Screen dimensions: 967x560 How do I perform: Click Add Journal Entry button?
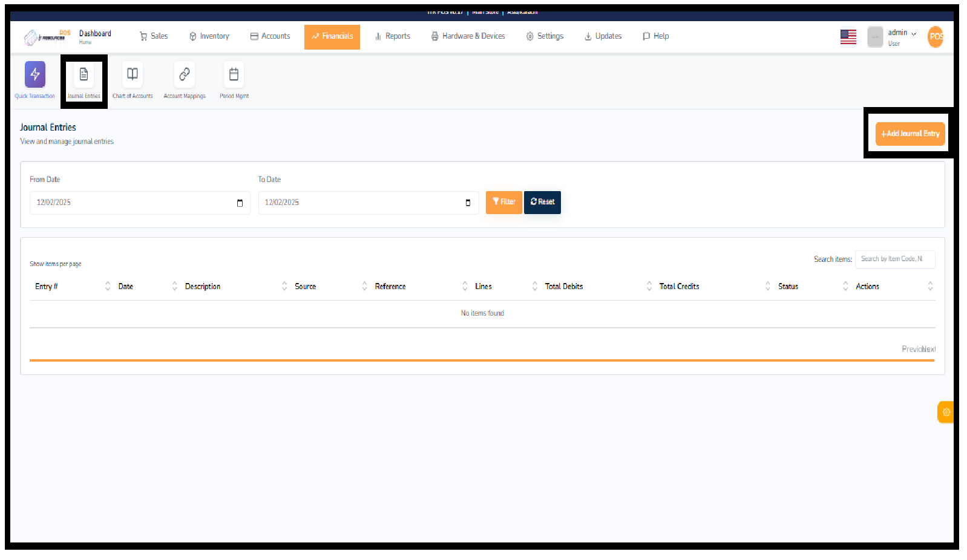click(910, 134)
